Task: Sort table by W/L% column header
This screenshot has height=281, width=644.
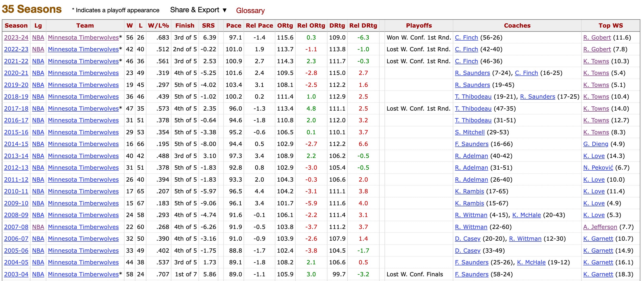Action: (158, 25)
